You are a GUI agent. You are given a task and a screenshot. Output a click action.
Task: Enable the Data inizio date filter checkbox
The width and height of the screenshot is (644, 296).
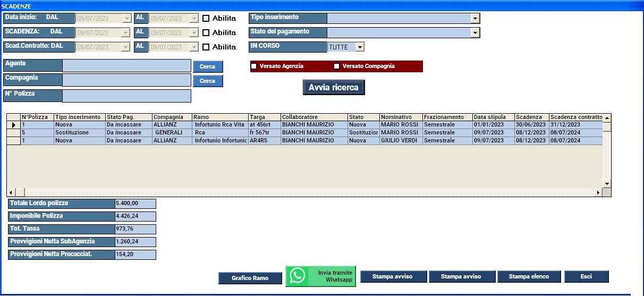click(x=206, y=18)
